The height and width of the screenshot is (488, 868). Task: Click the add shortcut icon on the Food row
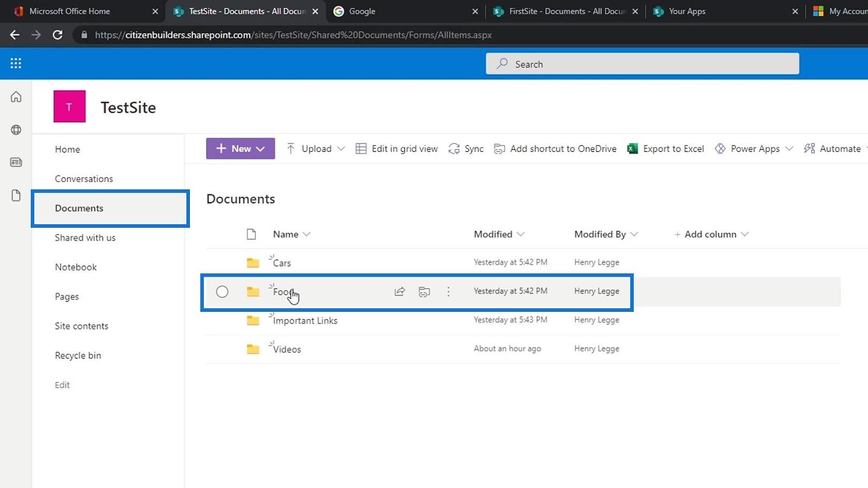424,292
